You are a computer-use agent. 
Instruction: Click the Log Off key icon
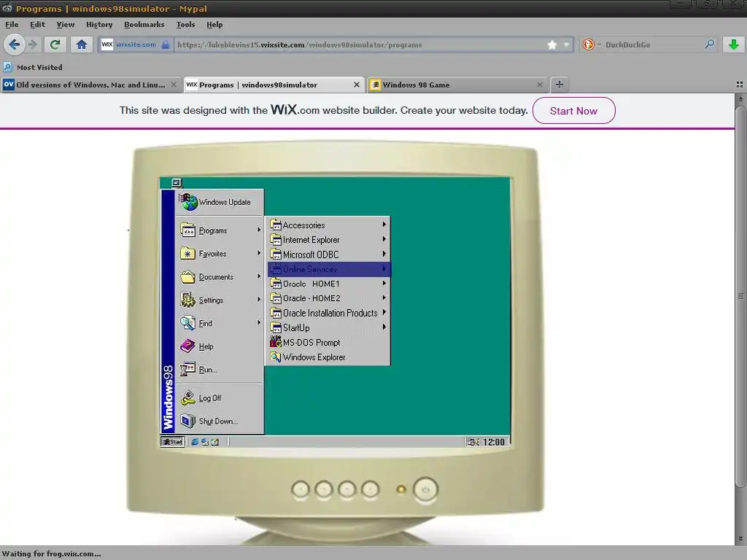187,397
